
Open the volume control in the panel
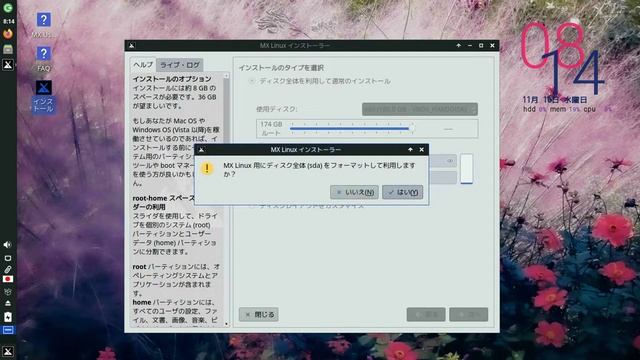[x=7, y=244]
